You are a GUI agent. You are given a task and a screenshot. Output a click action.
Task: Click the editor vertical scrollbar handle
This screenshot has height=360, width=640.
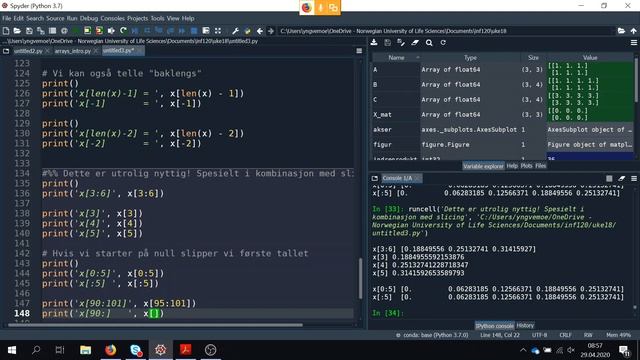click(x=360, y=278)
